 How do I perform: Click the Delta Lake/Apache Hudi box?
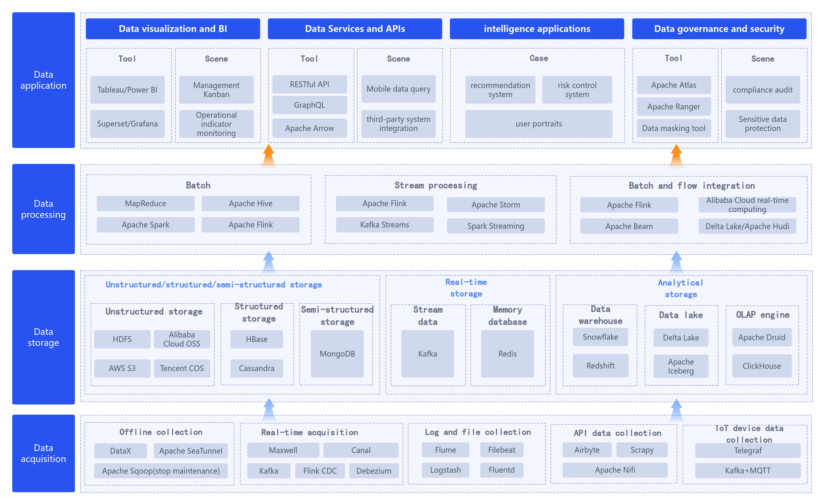(747, 226)
